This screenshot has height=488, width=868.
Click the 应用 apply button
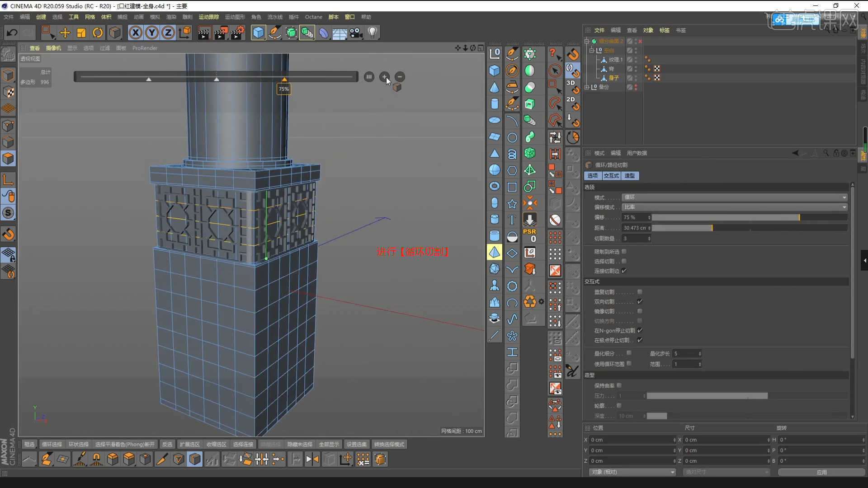[x=821, y=472]
